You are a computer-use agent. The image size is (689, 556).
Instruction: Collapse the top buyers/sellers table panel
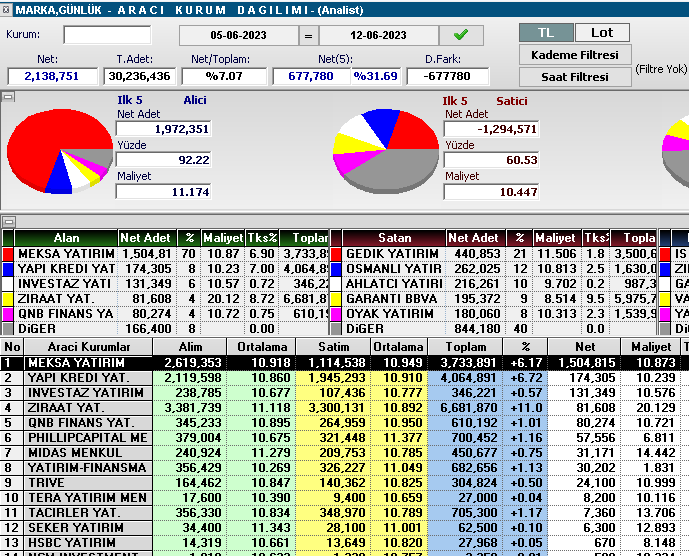click(x=8, y=221)
